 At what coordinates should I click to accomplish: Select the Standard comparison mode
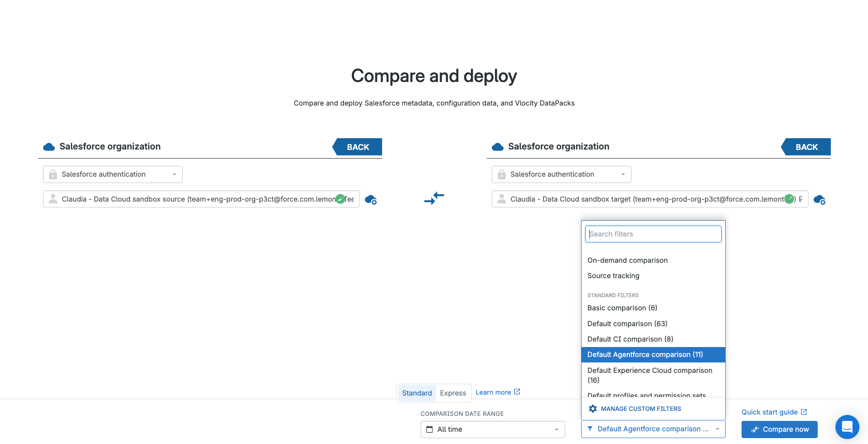[x=417, y=393]
